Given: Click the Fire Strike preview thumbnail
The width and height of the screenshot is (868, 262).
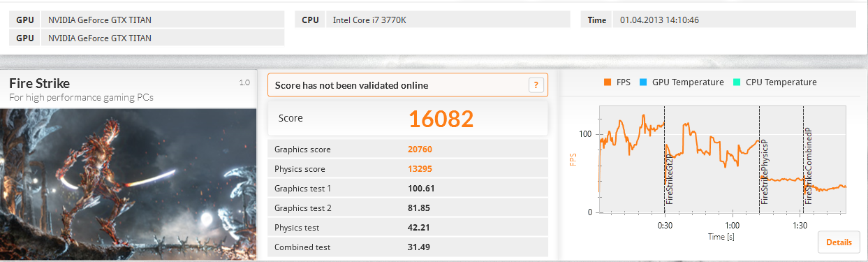Looking at the screenshot, I should [128, 183].
